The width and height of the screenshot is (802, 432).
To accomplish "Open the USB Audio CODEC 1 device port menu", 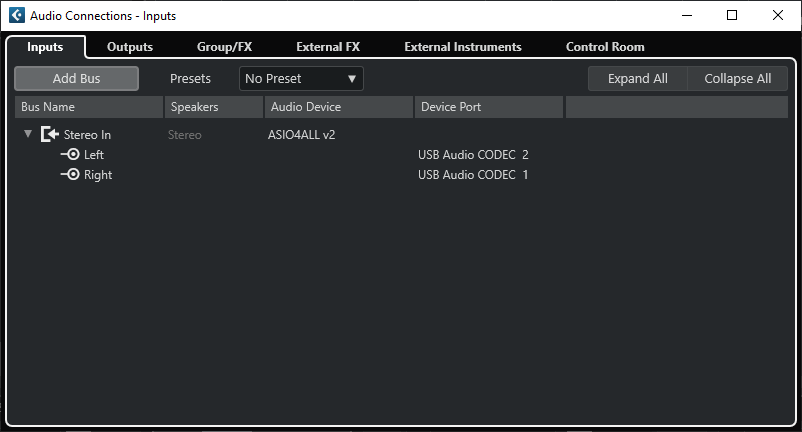I will click(x=473, y=175).
